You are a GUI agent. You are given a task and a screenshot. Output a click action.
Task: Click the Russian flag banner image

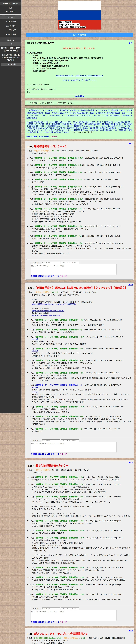[x=79, y=15]
